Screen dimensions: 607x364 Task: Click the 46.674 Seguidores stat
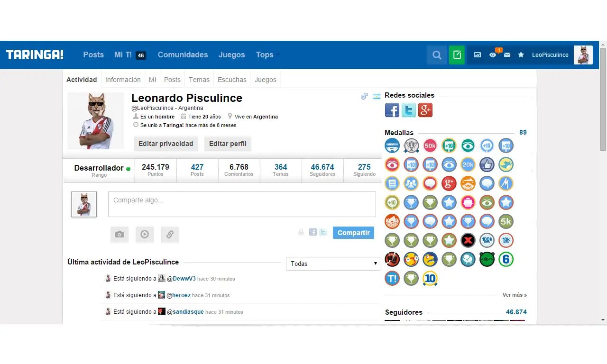[x=322, y=171]
